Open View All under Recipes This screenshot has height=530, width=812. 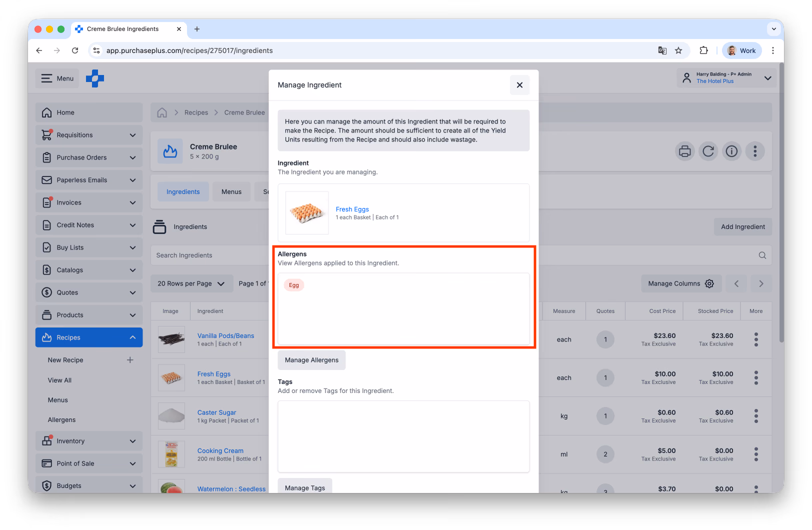[59, 380]
